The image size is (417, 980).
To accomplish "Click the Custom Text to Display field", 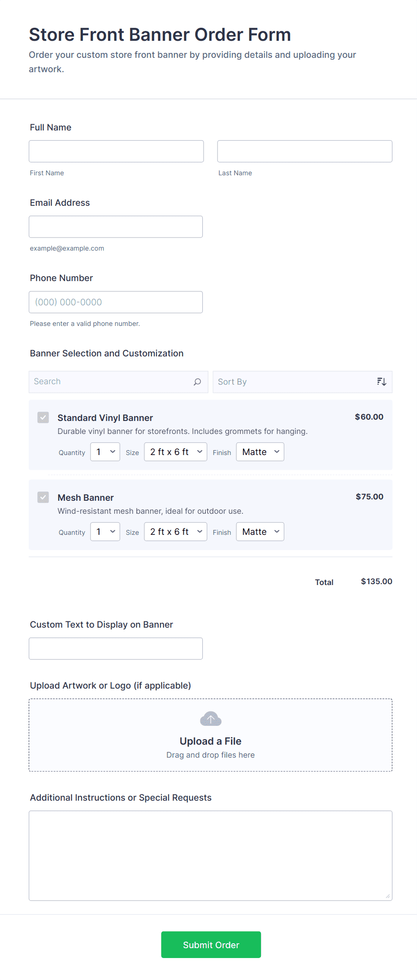I will pos(115,648).
